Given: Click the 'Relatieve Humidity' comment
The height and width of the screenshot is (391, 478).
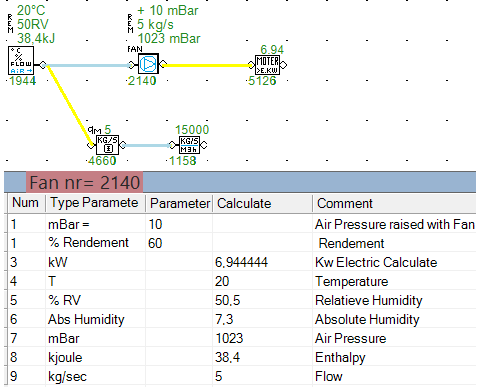Looking at the screenshot, I should click(x=369, y=300).
